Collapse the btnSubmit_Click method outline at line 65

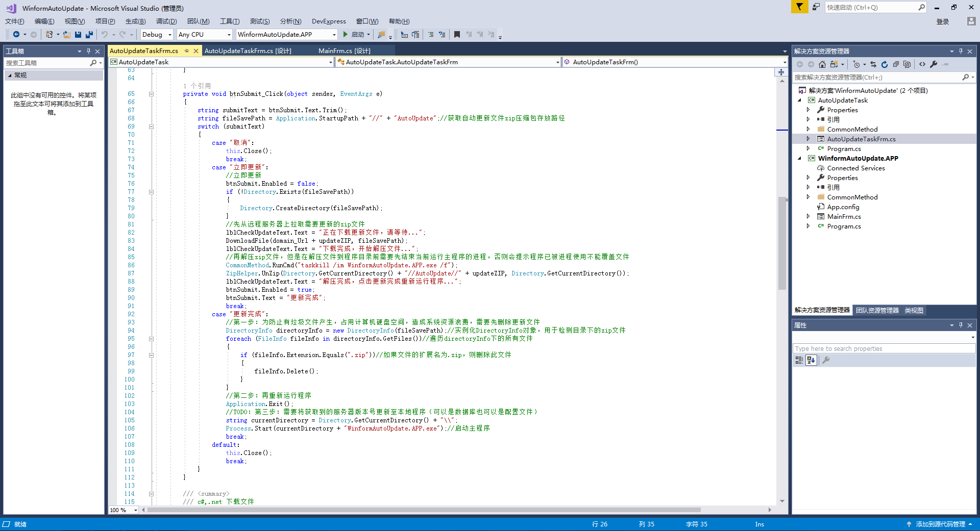tap(151, 94)
